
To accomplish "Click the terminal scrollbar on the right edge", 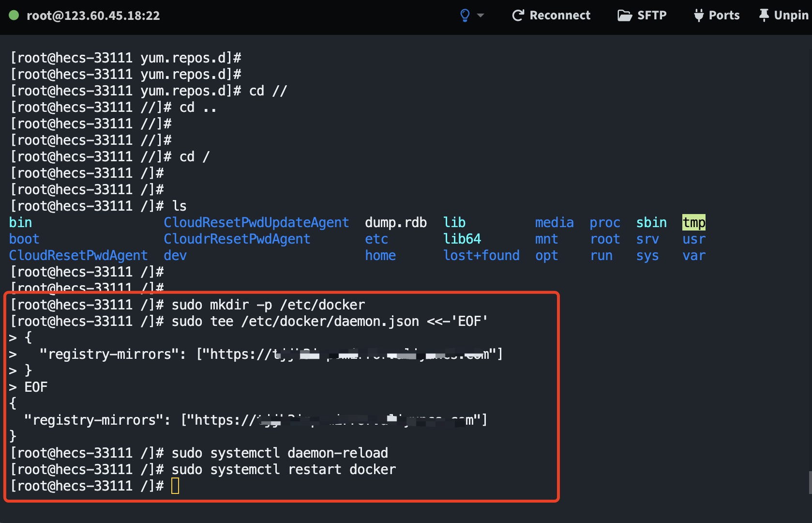I will coord(810,482).
